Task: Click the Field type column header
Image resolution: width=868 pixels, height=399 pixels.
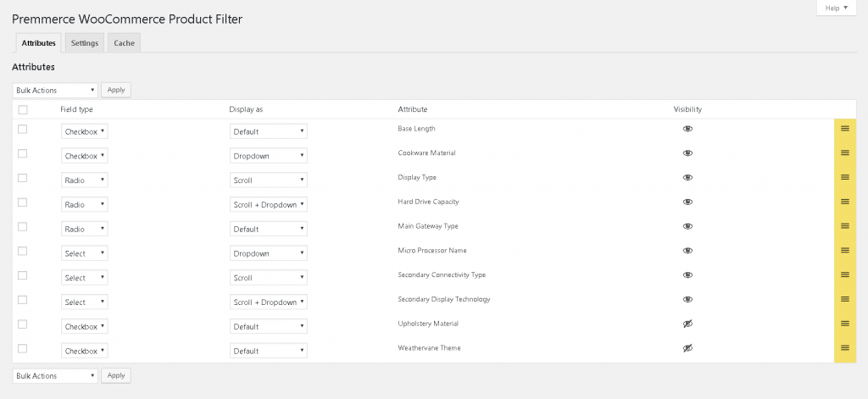Action: click(x=77, y=109)
